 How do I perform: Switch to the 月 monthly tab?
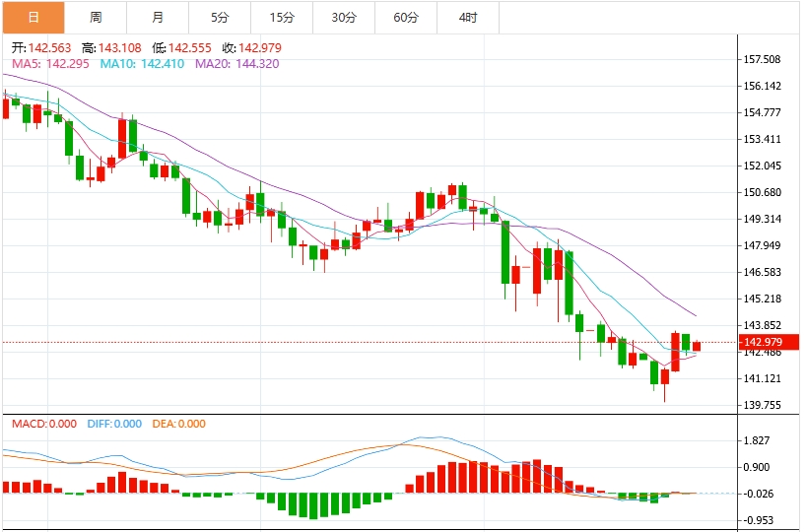[x=158, y=18]
